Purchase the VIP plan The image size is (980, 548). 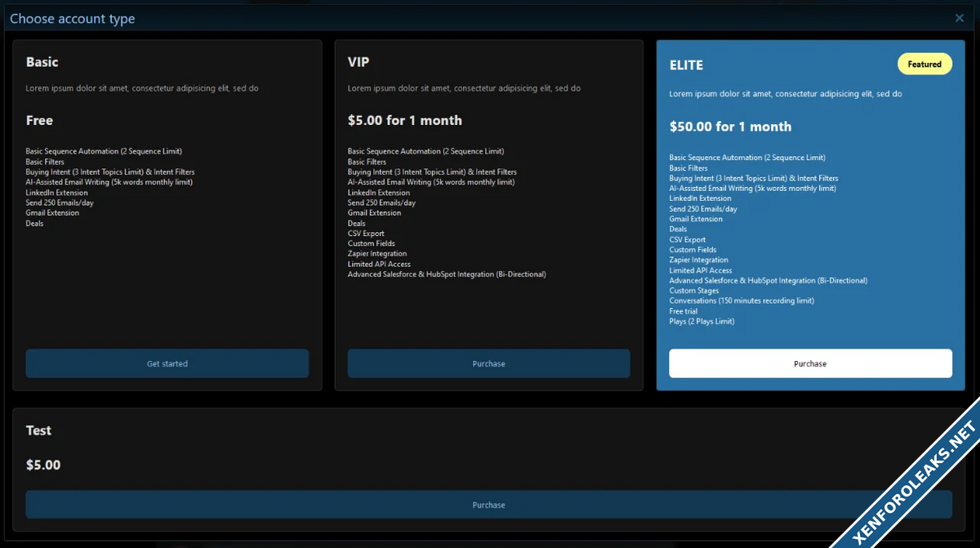[488, 363]
